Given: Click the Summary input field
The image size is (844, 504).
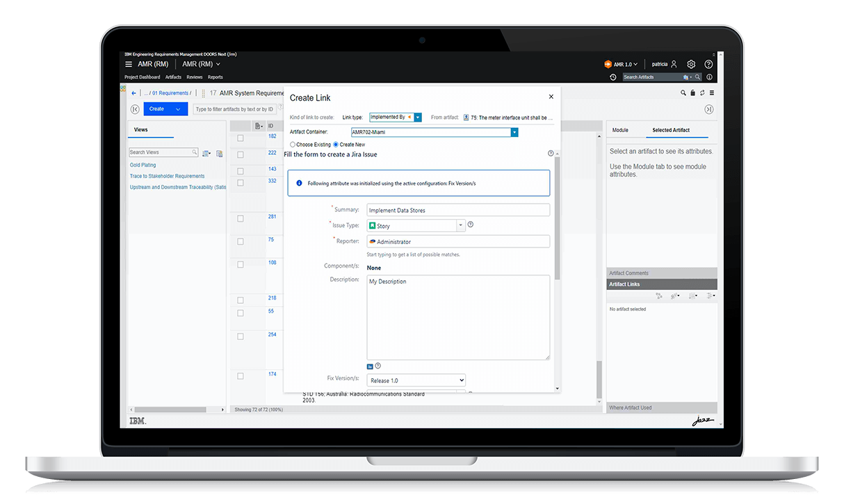Looking at the screenshot, I should pyautogui.click(x=458, y=210).
